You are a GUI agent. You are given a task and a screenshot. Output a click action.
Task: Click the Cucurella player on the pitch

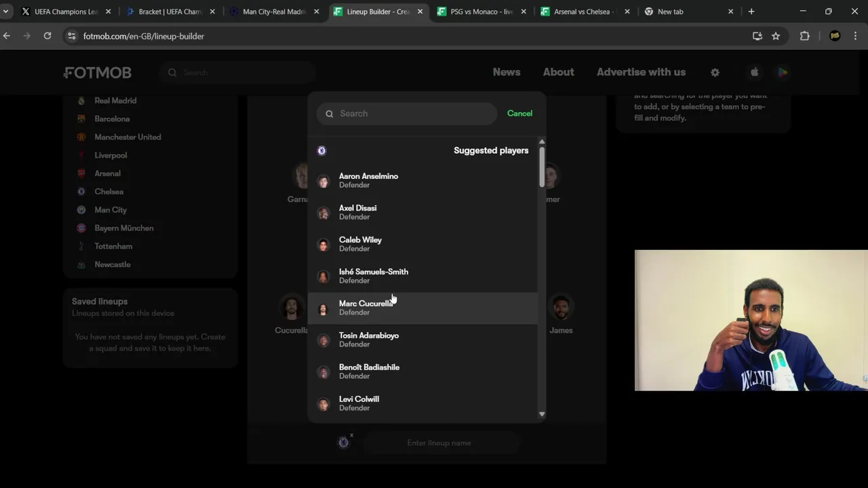click(292, 315)
